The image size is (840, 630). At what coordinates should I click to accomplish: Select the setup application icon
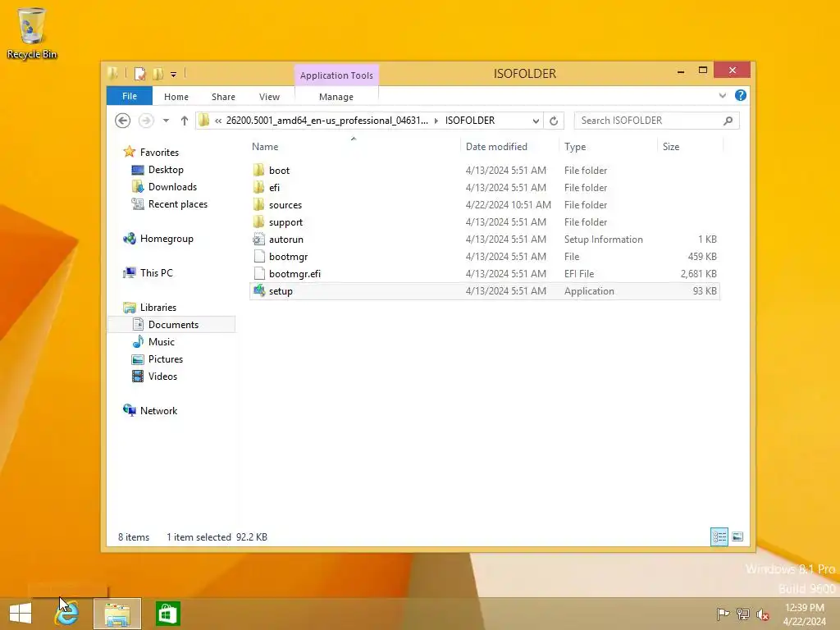click(258, 291)
